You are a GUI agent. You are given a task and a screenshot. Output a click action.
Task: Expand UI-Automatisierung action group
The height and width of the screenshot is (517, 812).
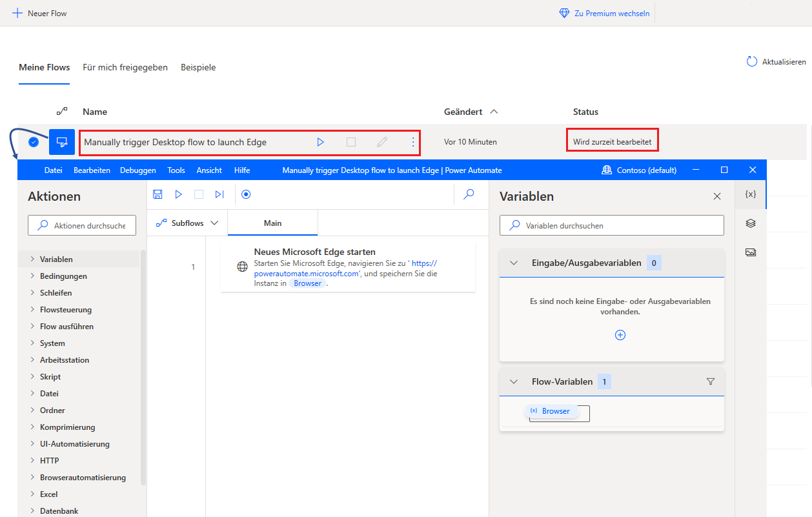pyautogui.click(x=79, y=444)
